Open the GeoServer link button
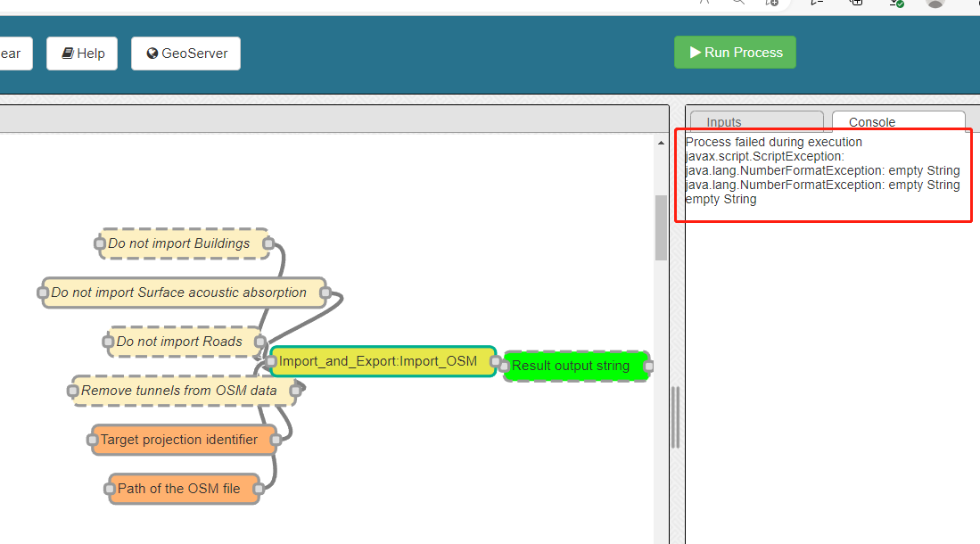The height and width of the screenshot is (544, 980). tap(185, 54)
